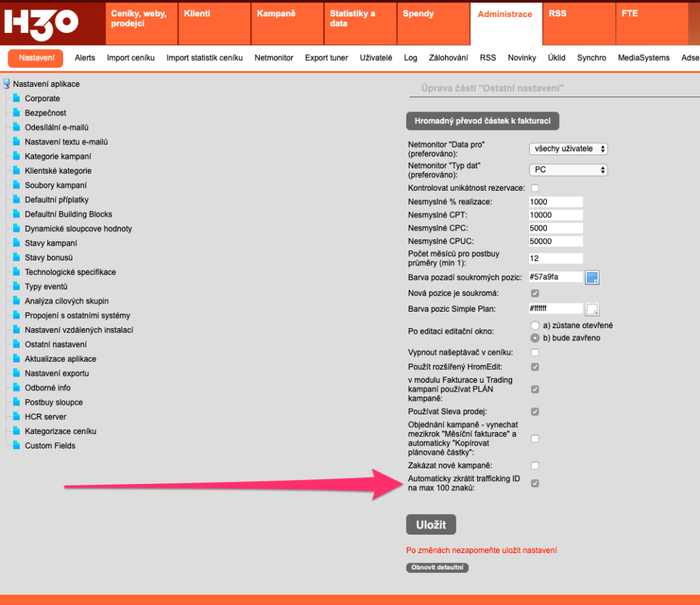Screen dimensions: 700x605
Task: Click the folder icon beside Custom Fields
Action: 17,446
